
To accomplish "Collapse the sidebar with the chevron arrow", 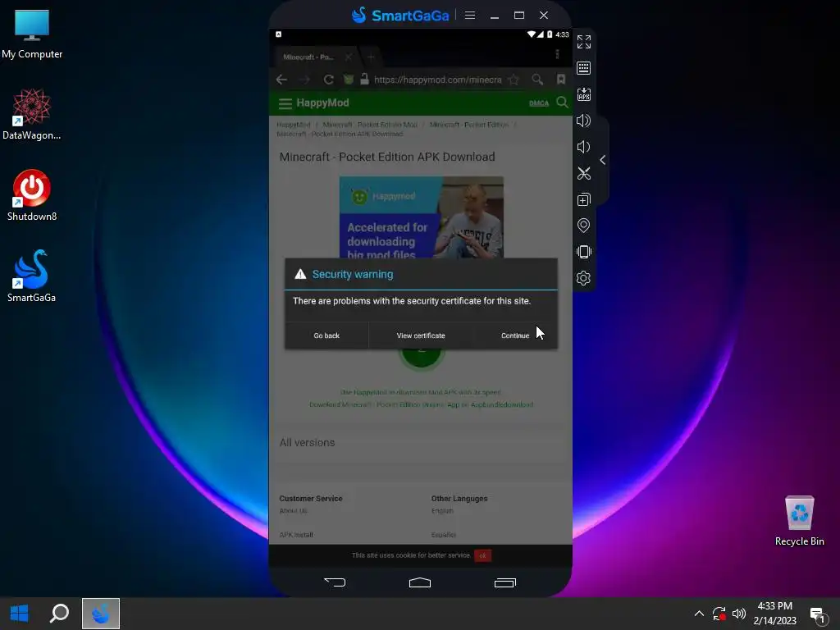I will 603,160.
